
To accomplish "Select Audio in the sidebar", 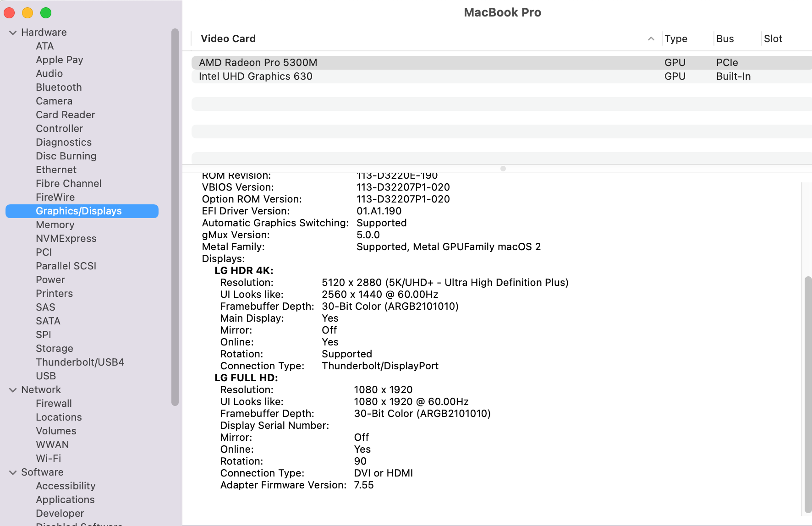I will coord(49,74).
